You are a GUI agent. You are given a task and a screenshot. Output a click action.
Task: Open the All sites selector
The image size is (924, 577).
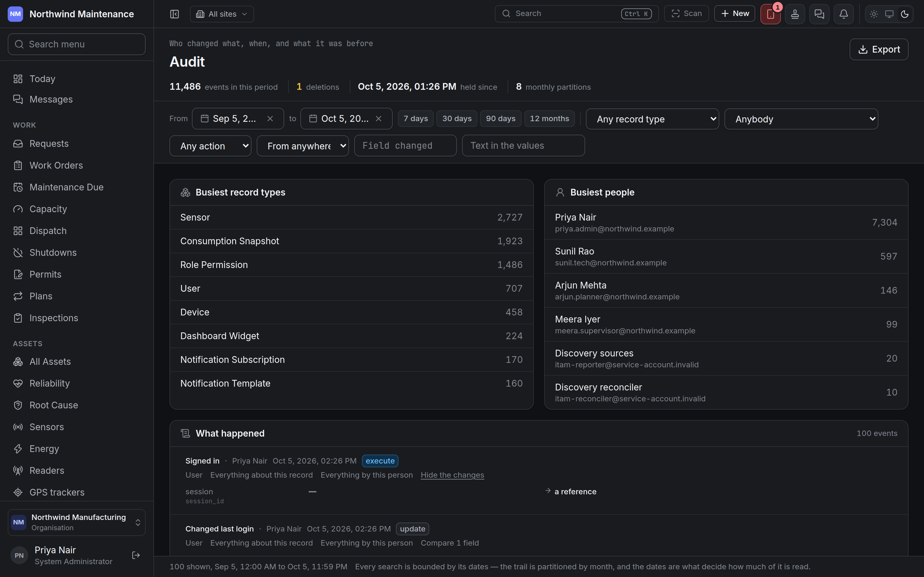(222, 14)
